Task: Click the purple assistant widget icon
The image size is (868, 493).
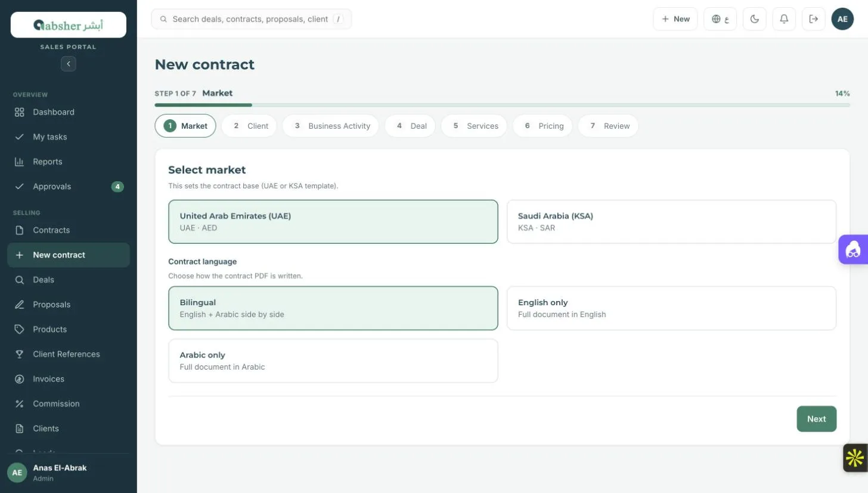Action: 854,249
